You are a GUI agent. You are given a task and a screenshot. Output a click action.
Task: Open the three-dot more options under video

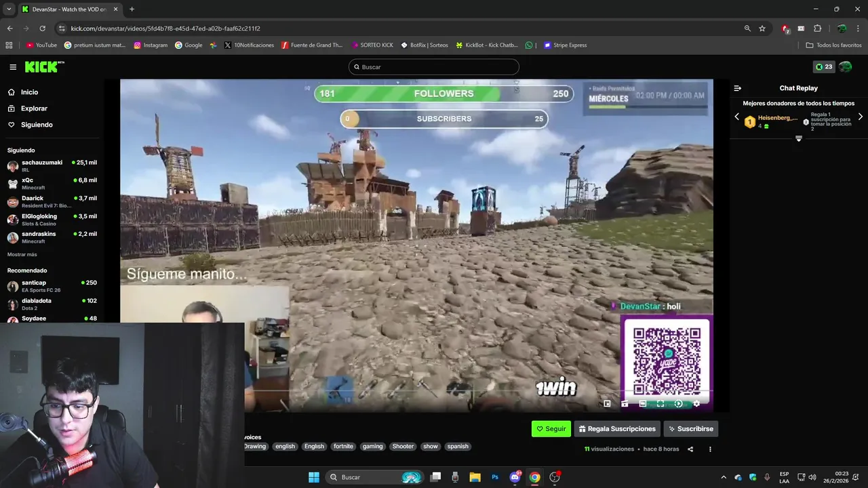point(710,449)
